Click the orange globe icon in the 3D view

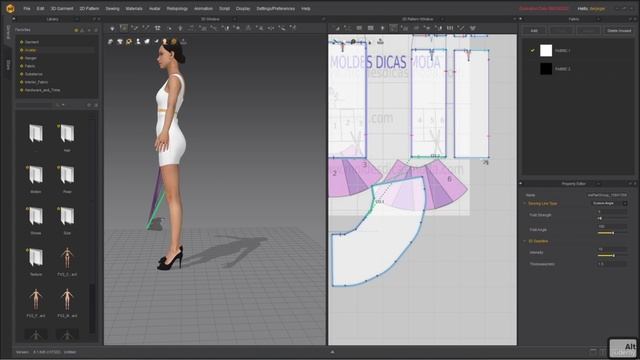tap(174, 42)
